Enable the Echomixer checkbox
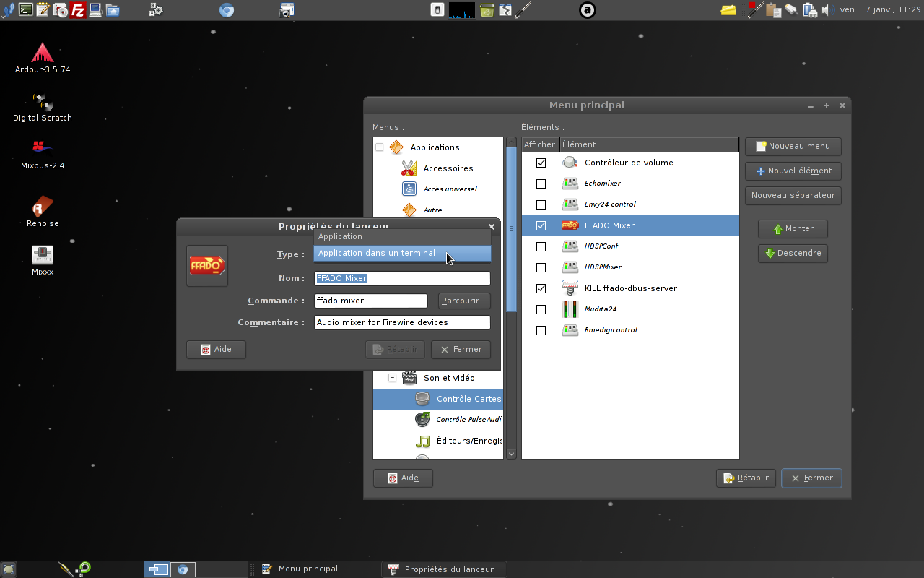The height and width of the screenshot is (578, 924). [x=541, y=184]
